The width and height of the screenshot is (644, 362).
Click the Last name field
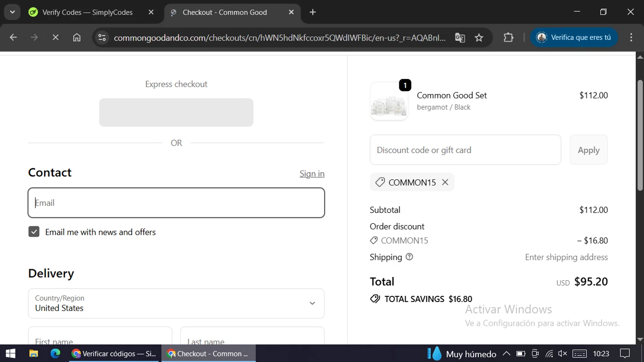pos(252,336)
